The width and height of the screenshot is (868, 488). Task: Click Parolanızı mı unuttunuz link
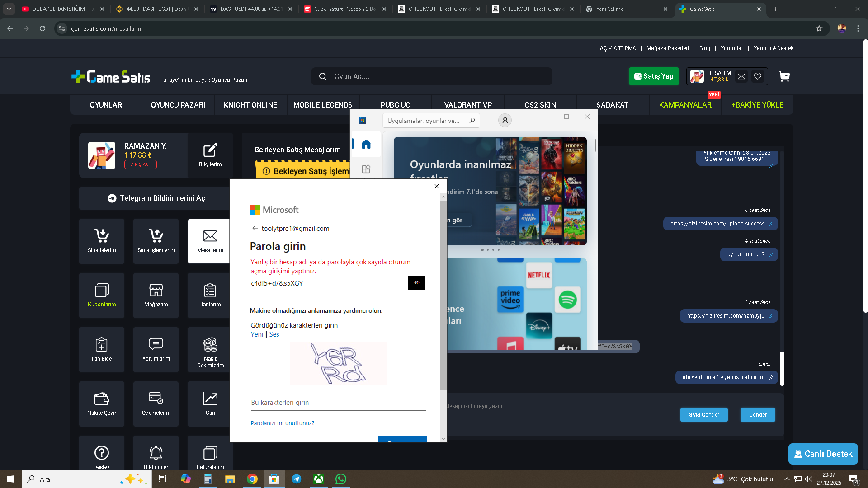click(283, 423)
